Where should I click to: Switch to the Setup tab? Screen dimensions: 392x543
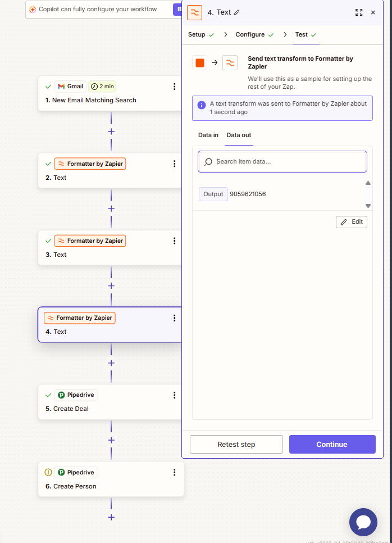tap(201, 35)
